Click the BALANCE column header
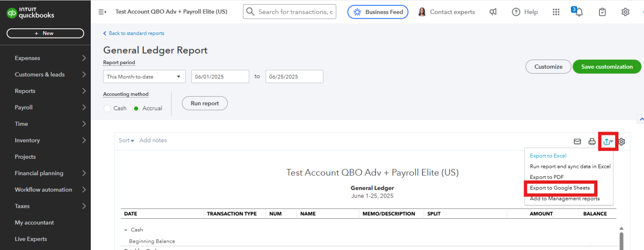This screenshot has width=644, height=250. (x=595, y=214)
